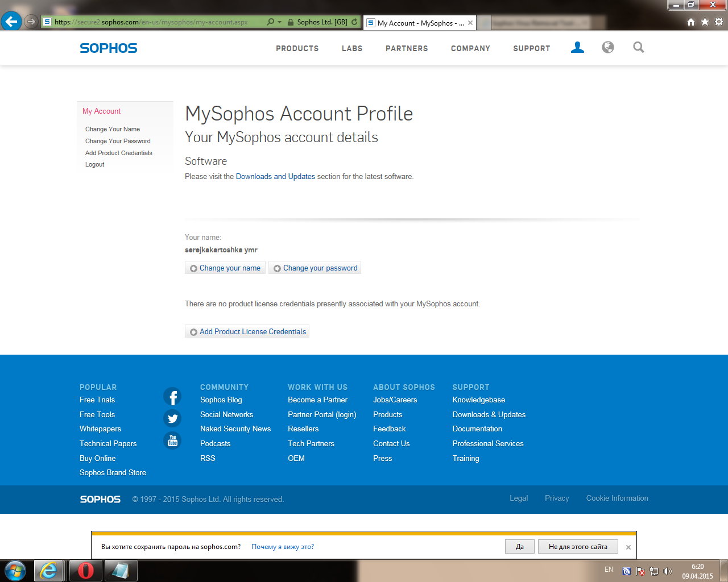
Task: Click the SOPHOS logo in header
Action: pos(109,48)
